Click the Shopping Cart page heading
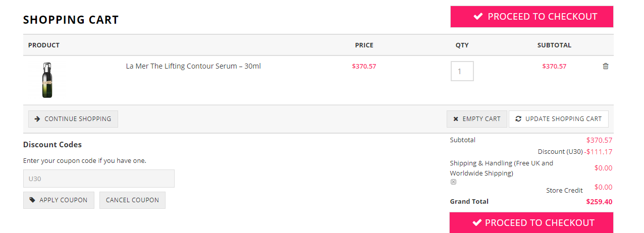 pos(71,20)
